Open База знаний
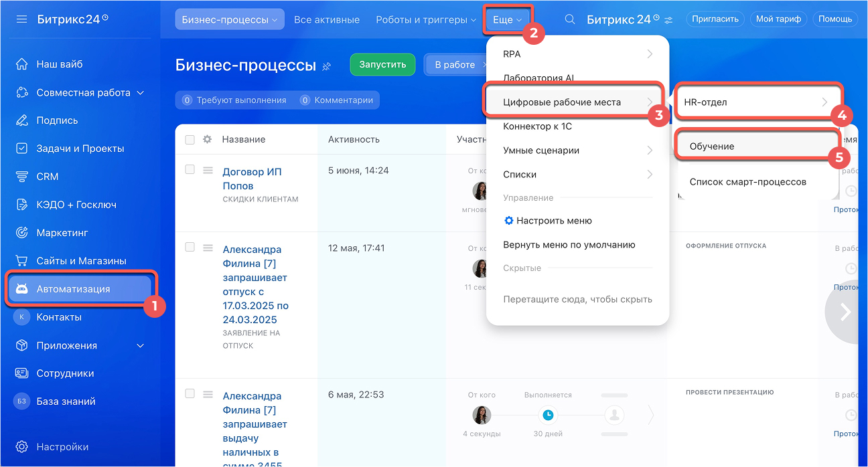Screen dimensions: 868x467 click(66, 401)
